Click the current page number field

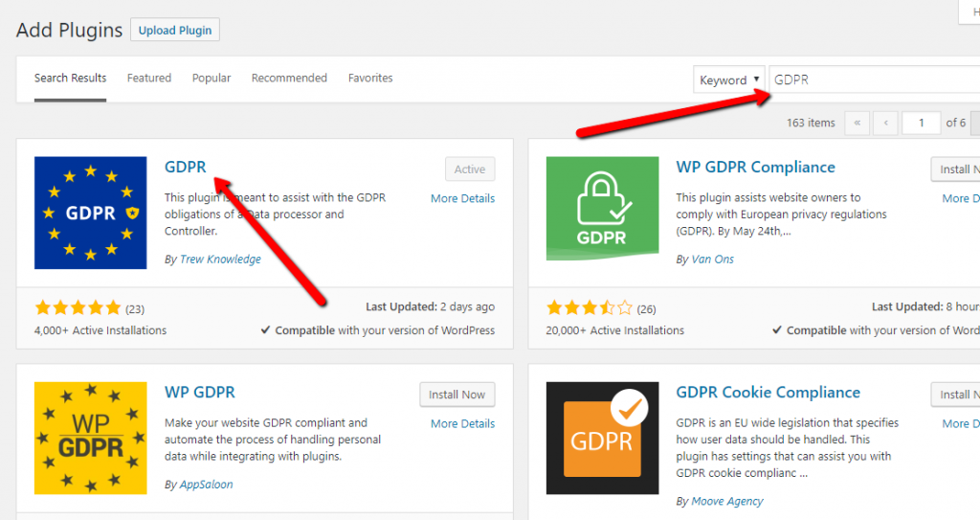921,123
